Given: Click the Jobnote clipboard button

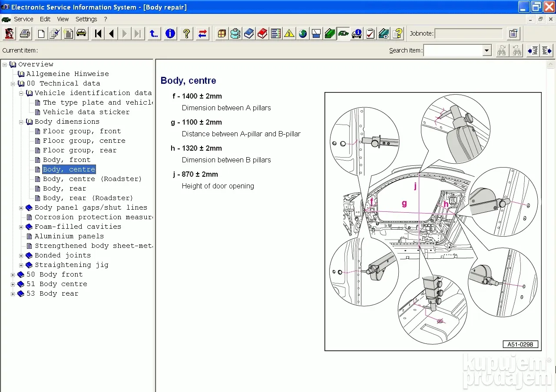Looking at the screenshot, I should click(x=513, y=33).
